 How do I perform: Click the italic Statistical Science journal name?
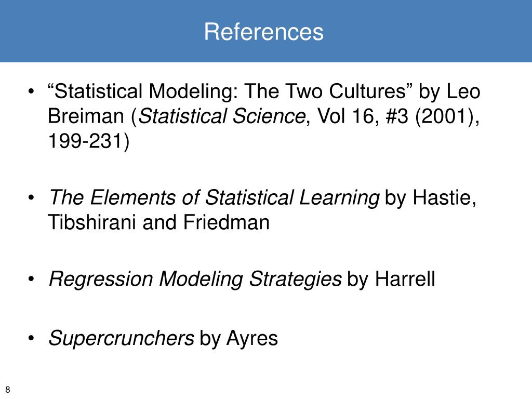[x=222, y=116]
